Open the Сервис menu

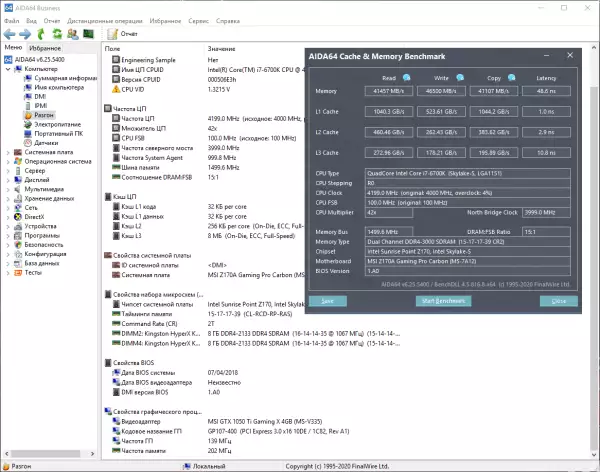pos(198,21)
